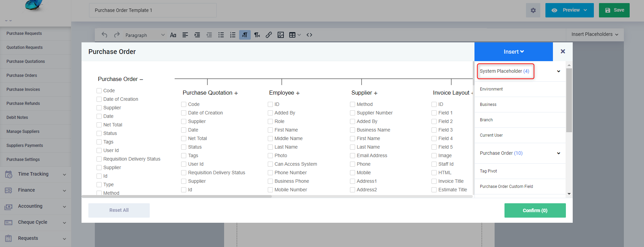Expand the Insert Placeholders dropdown
This screenshot has height=247, width=644.
595,35
